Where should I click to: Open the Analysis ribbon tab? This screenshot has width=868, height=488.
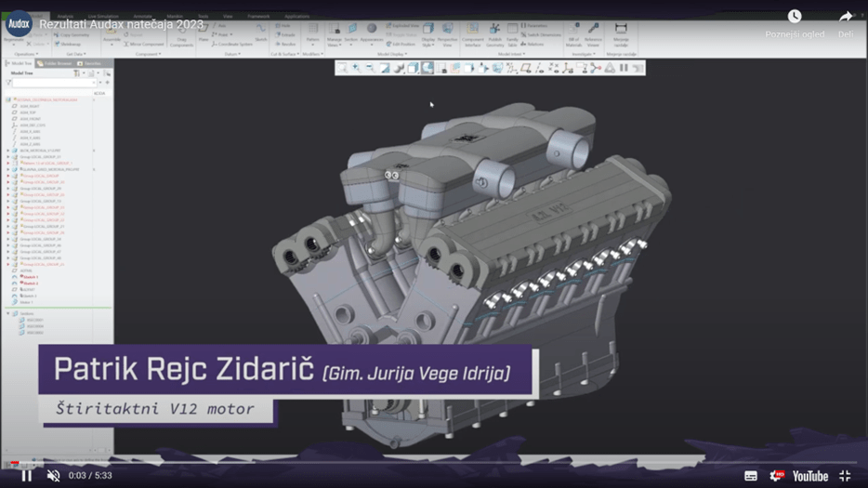point(65,17)
